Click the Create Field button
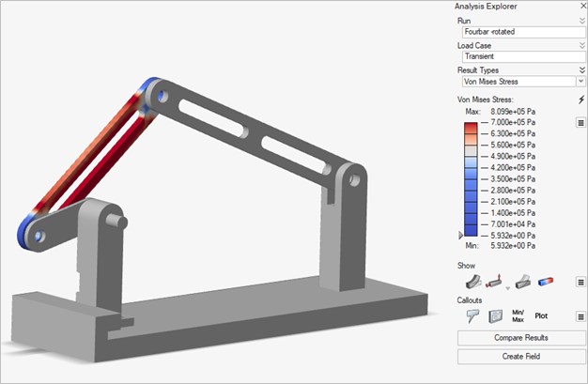 pyautogui.click(x=521, y=357)
